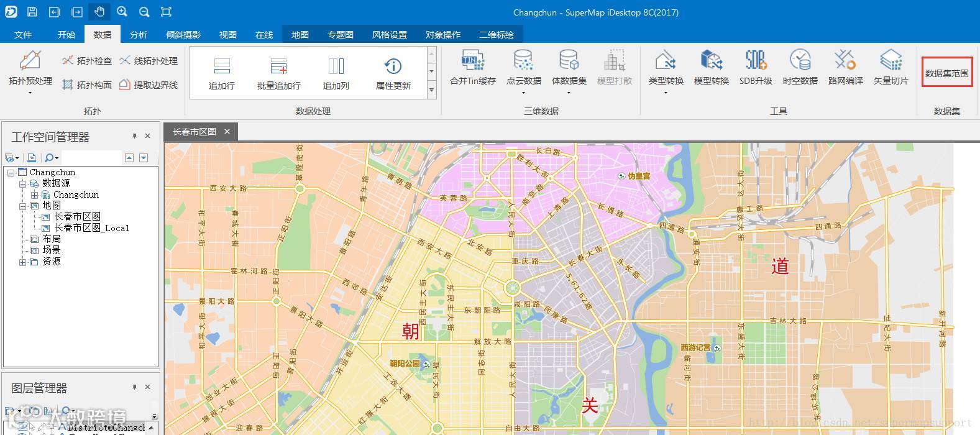980x435 pixels.
Task: Click the Save icon in quick access toolbar
Action: coord(32,12)
